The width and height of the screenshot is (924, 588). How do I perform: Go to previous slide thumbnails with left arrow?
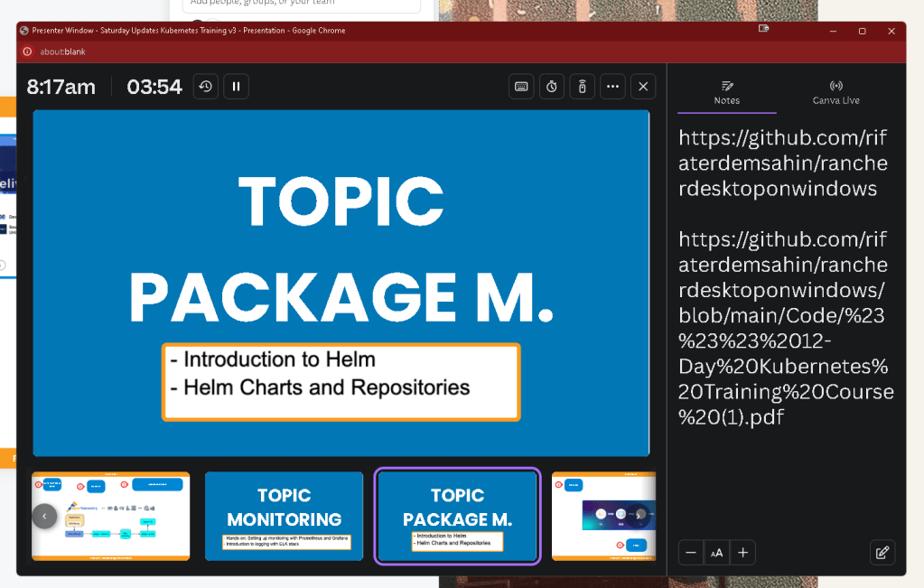coord(44,516)
